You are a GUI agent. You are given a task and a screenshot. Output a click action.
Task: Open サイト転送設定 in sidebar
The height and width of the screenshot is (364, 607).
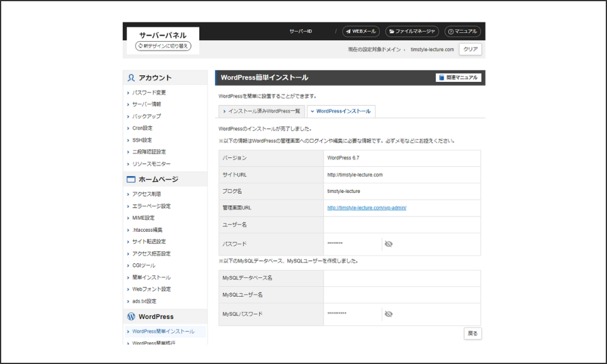tap(149, 241)
